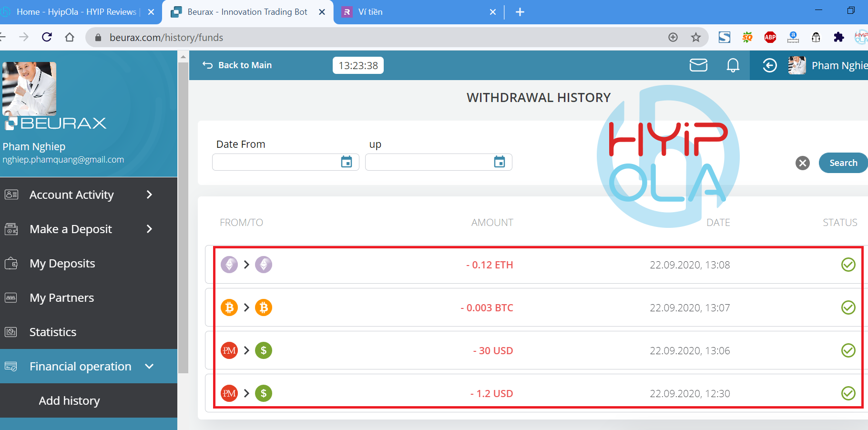The width and height of the screenshot is (868, 430).
Task: Switch to HyipOla HYIP Reviews tab
Action: [76, 12]
